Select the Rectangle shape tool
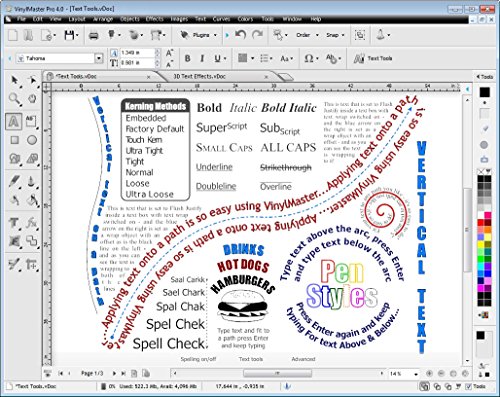Image resolution: width=500 pixels, height=397 pixels. click(x=14, y=140)
